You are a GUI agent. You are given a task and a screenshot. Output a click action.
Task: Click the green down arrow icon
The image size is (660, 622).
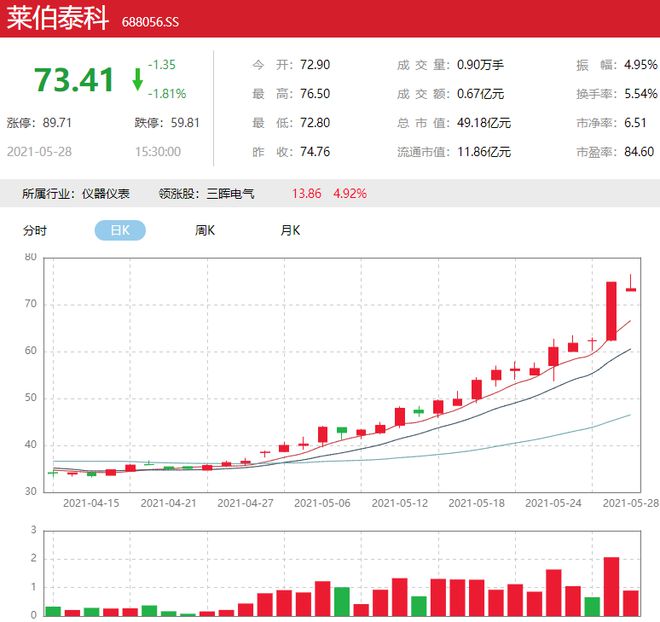[137, 80]
